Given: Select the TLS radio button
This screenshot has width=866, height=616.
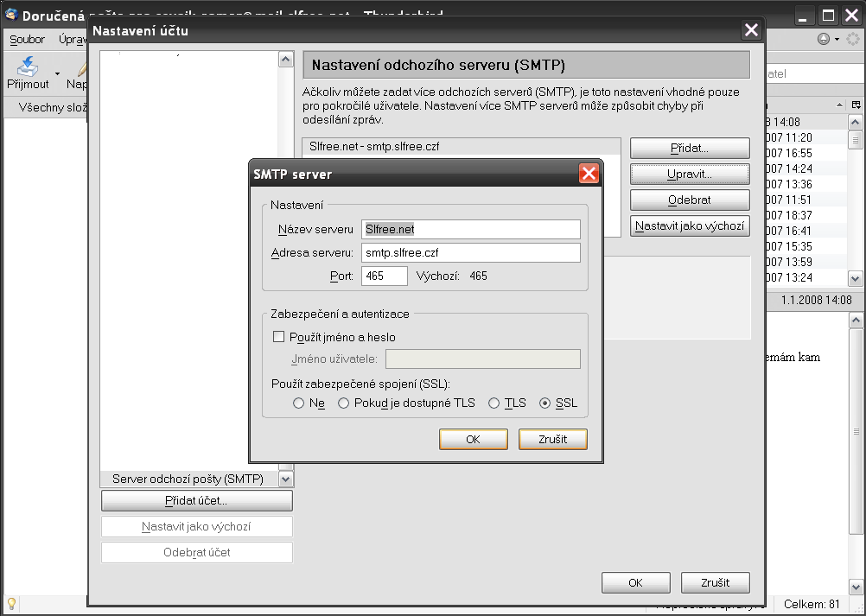Looking at the screenshot, I should click(x=493, y=403).
